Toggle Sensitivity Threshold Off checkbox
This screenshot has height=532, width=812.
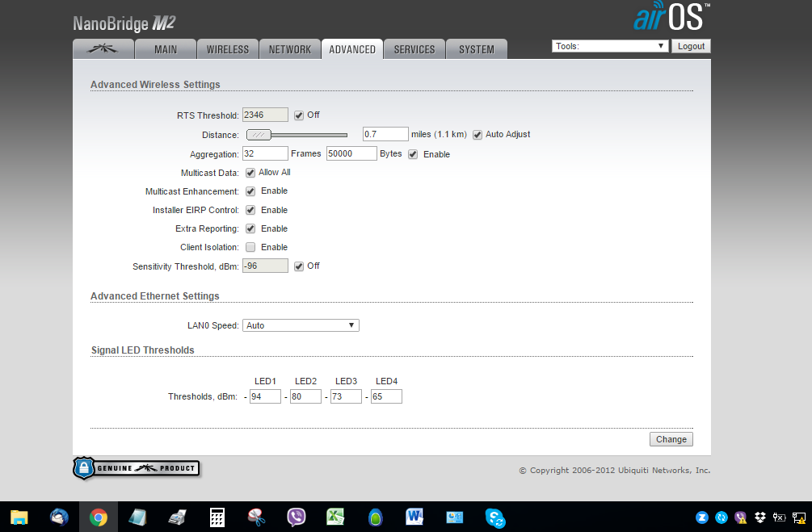[x=299, y=266]
